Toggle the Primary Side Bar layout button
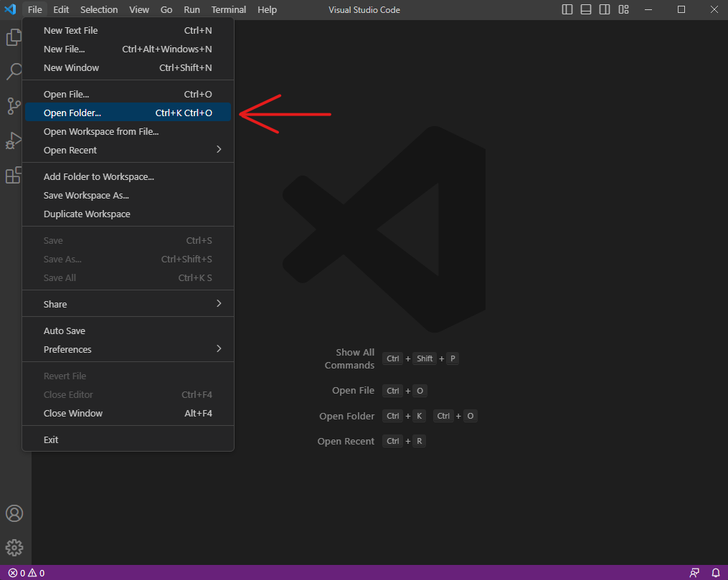The width and height of the screenshot is (728, 580). coord(567,9)
